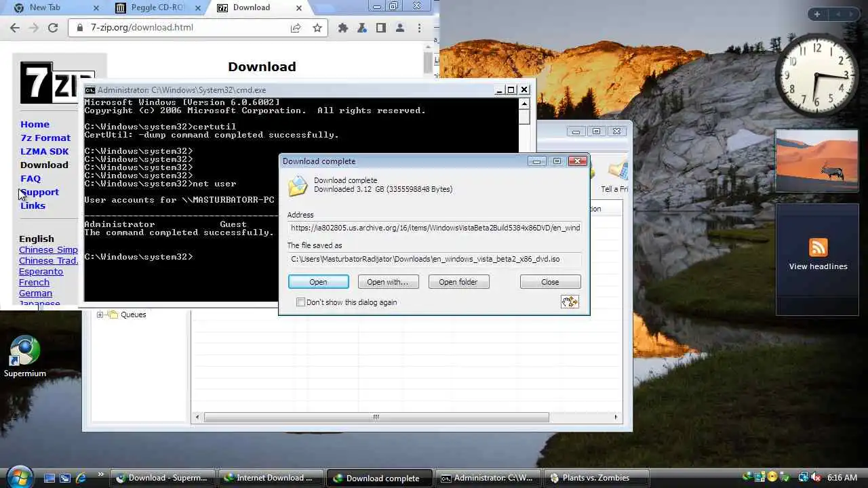This screenshot has height=488, width=868.
Task: Click the network tray icon
Action: click(x=803, y=478)
